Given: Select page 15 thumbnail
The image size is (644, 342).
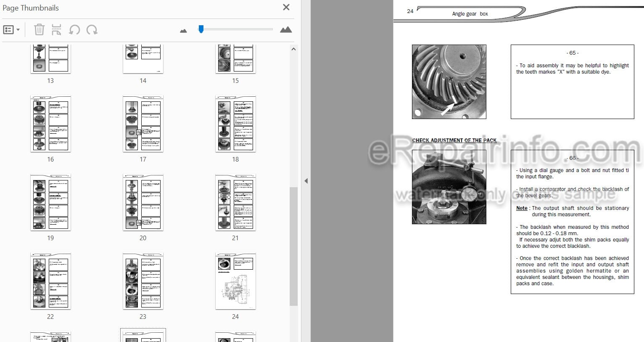Looking at the screenshot, I should [x=235, y=59].
